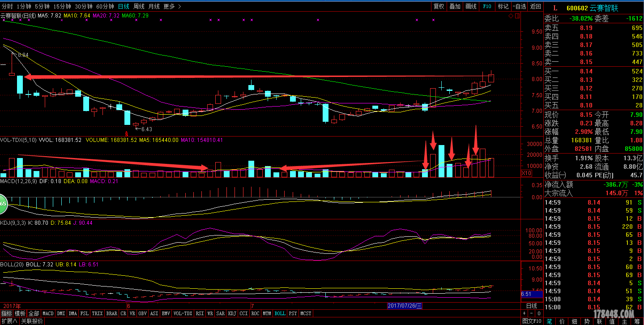
Task: Switch to 价 price distribution tab
Action: 562,321
